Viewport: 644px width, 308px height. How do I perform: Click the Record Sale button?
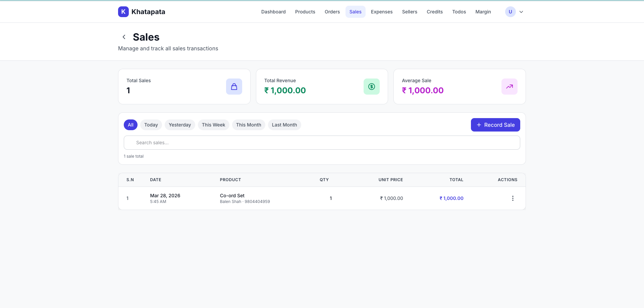point(495,124)
